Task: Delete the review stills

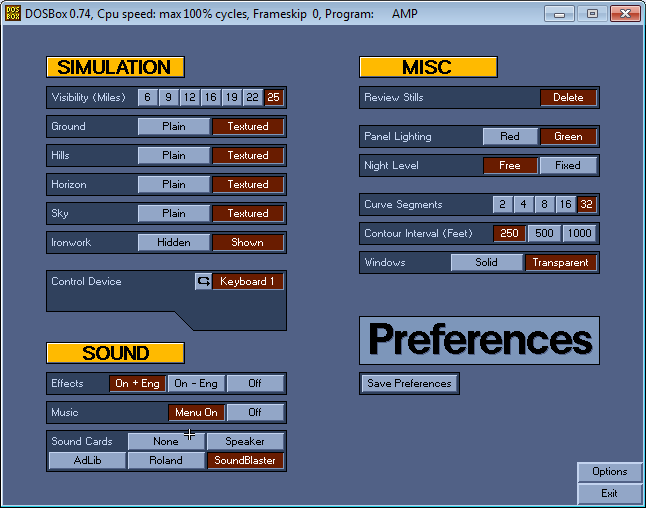Action: (x=568, y=98)
